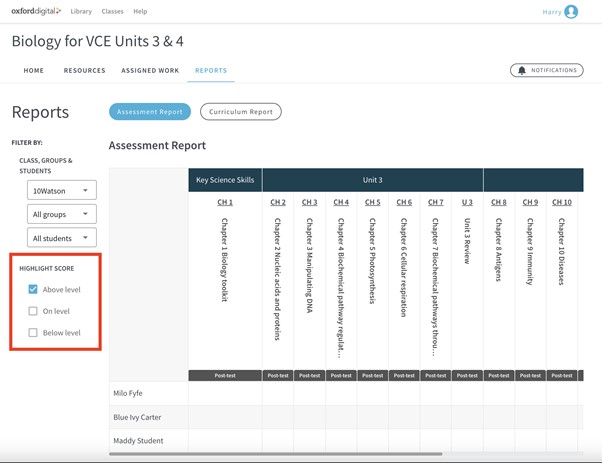
Task: Click the horizontal table scrollbar
Action: pyautogui.click(x=276, y=454)
